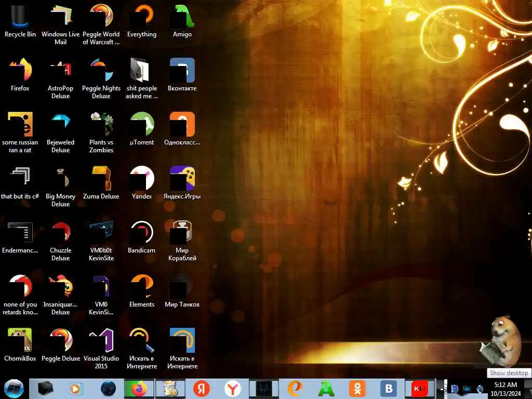Click the 'that but its c#' icon
Screen dimensions: 532x399
click(20, 182)
